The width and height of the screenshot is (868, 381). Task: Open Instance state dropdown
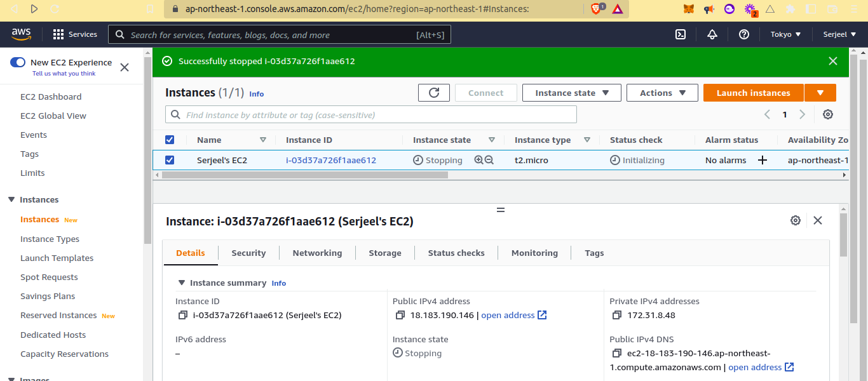pyautogui.click(x=572, y=93)
